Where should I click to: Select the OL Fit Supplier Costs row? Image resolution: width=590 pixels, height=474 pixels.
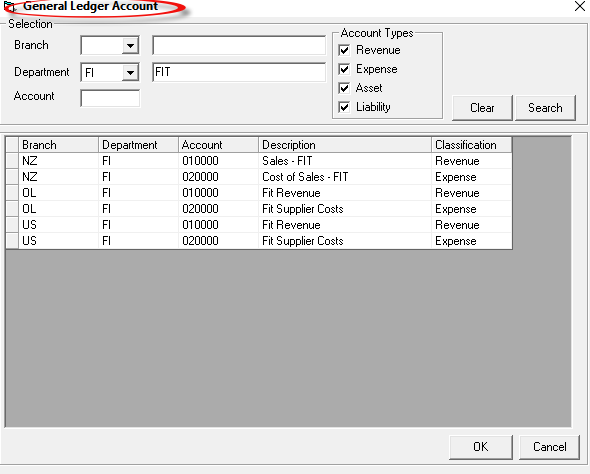259,209
